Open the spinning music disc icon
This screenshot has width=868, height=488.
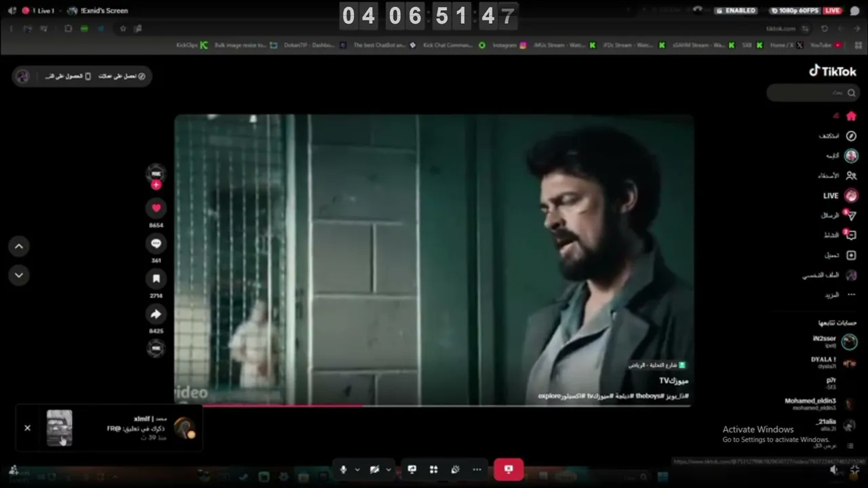tap(156, 348)
